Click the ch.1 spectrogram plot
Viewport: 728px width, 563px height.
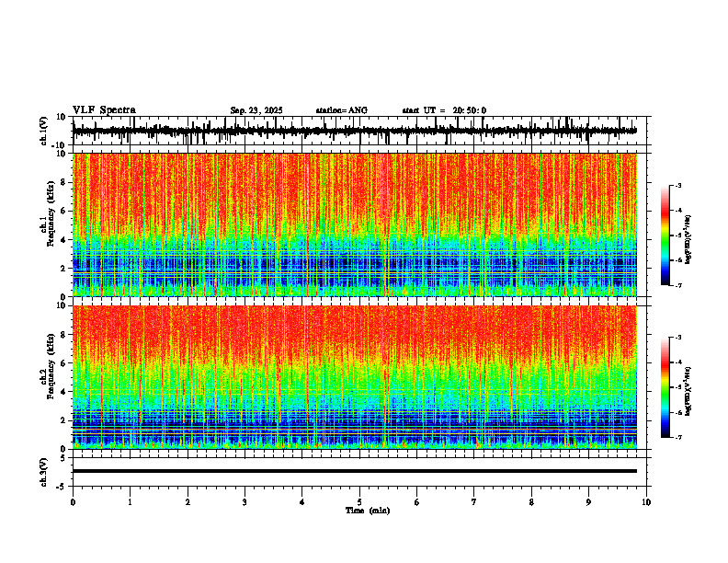(x=355, y=224)
